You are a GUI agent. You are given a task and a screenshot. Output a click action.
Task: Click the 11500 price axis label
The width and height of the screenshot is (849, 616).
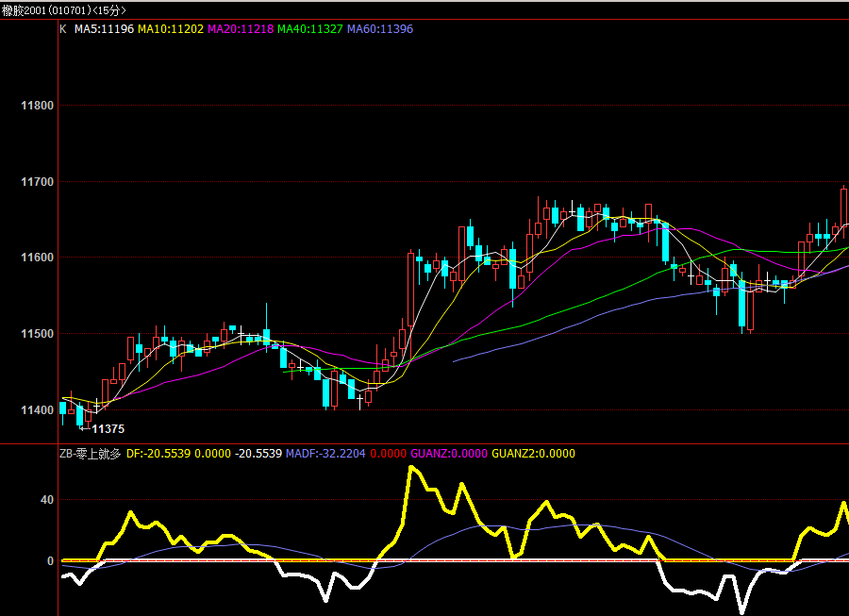(x=38, y=334)
